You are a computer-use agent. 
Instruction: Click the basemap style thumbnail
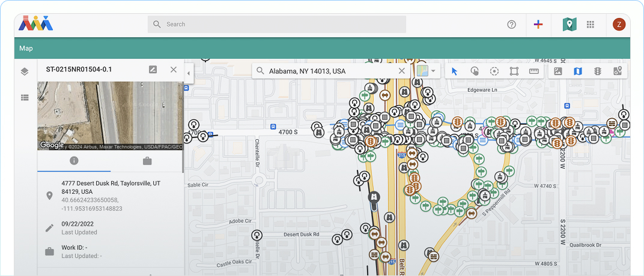pyautogui.click(x=423, y=71)
